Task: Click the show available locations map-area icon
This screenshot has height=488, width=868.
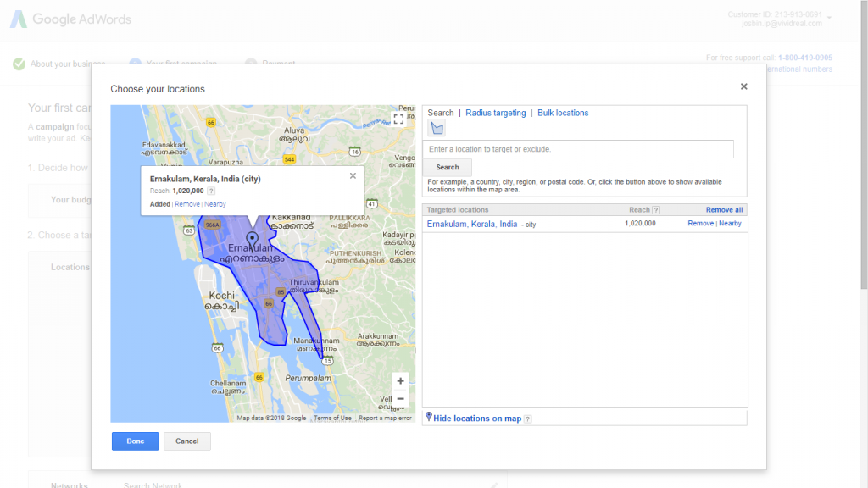Action: tap(437, 129)
